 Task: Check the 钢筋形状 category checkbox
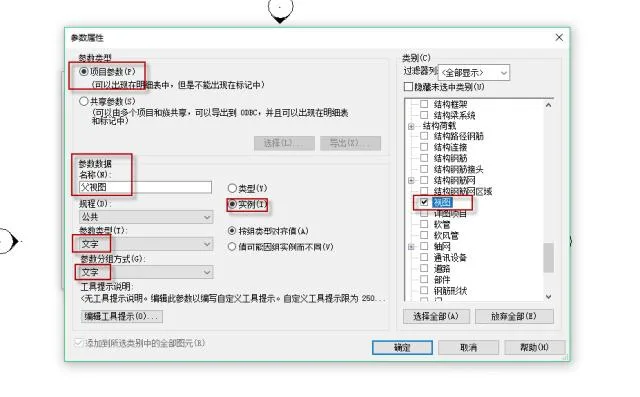[424, 290]
